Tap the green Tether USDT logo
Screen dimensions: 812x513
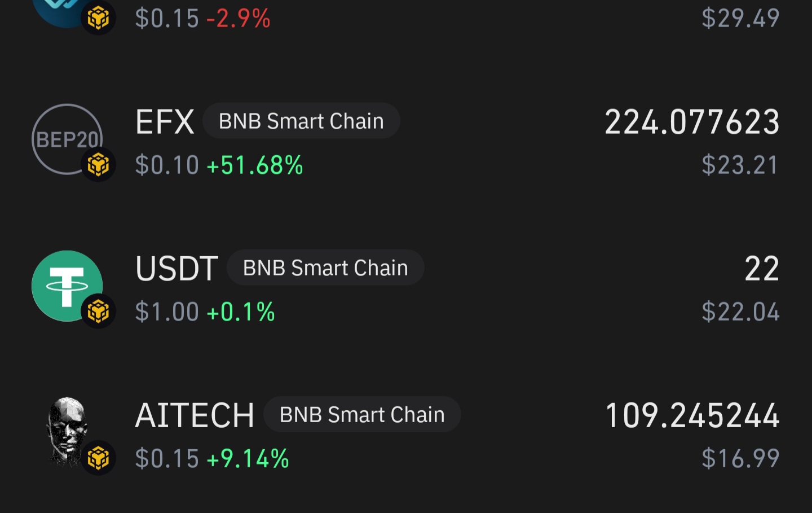tap(67, 286)
